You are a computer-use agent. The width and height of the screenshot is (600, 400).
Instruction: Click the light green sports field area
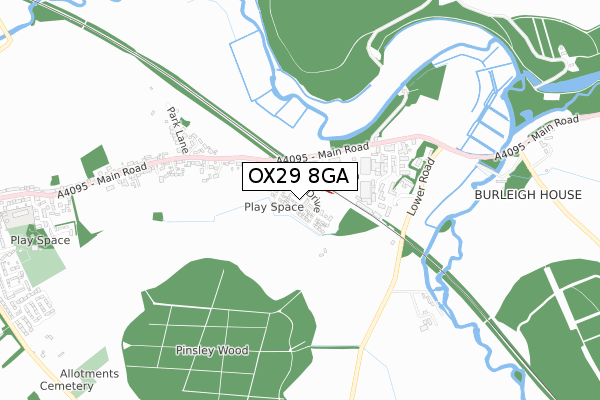click(38, 255)
